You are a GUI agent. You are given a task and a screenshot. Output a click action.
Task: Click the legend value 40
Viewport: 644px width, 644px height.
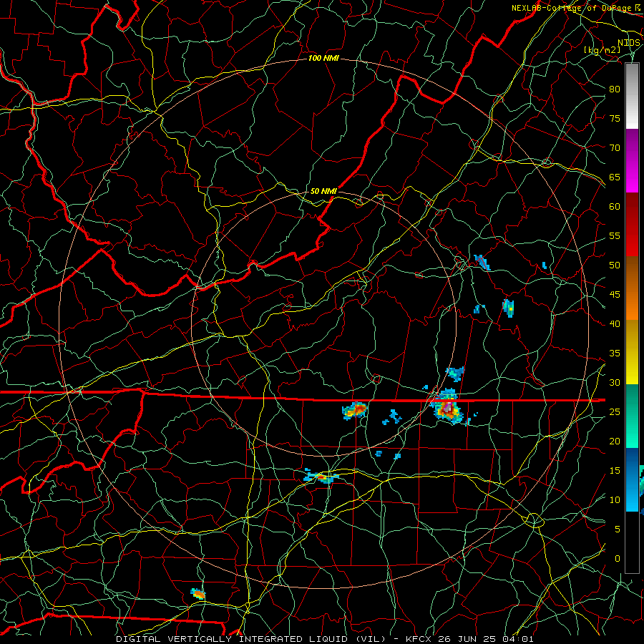pyautogui.click(x=615, y=324)
